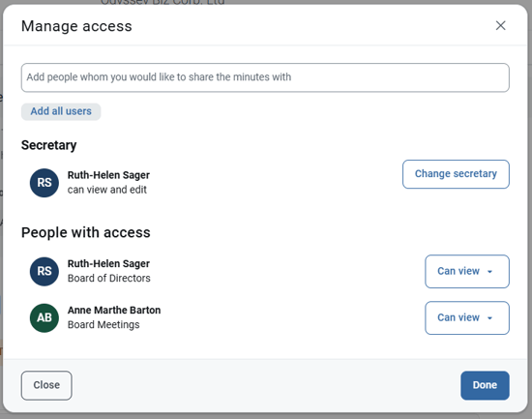Click the Close button at the bottom
This screenshot has width=532, height=419.
[46, 385]
